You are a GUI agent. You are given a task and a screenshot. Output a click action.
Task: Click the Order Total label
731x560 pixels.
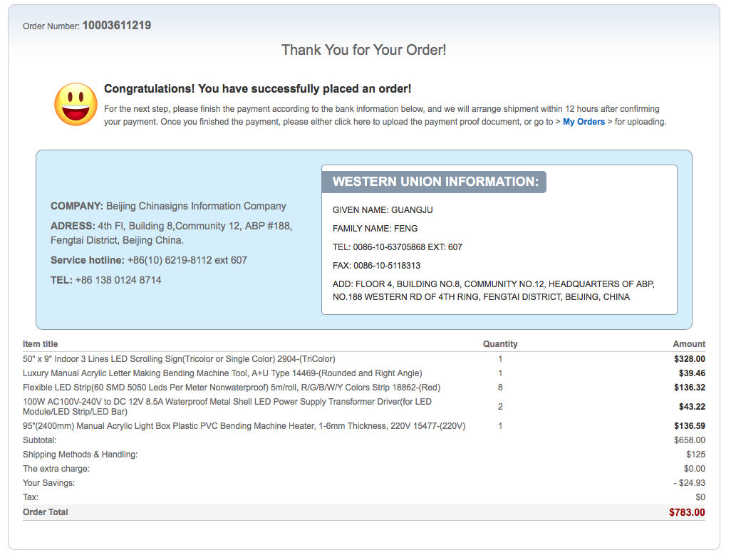45,512
